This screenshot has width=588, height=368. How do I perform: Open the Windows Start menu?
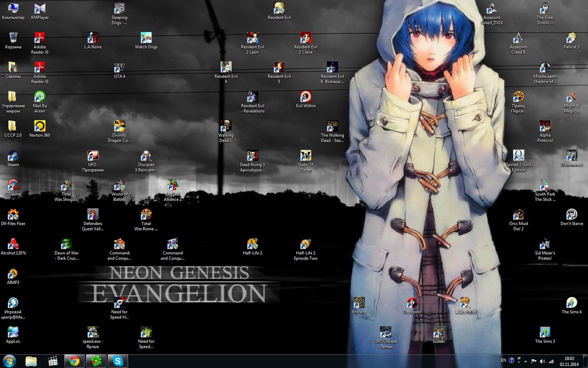(x=9, y=361)
